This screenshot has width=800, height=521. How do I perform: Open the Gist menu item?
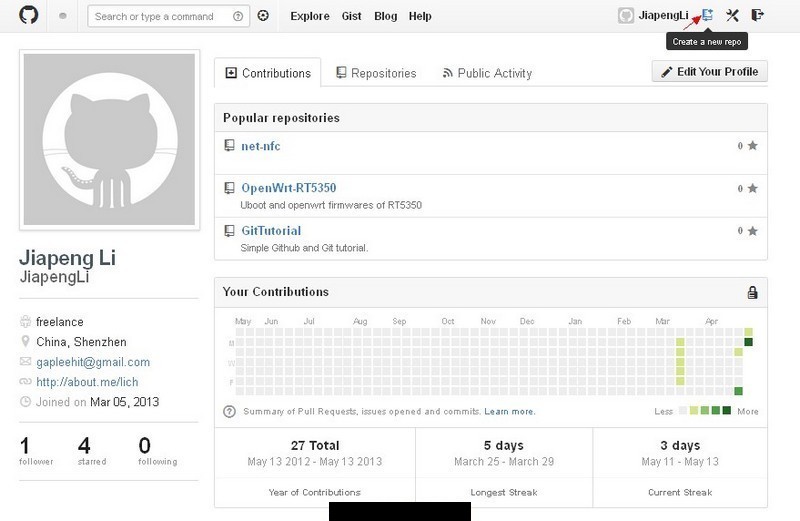[352, 16]
